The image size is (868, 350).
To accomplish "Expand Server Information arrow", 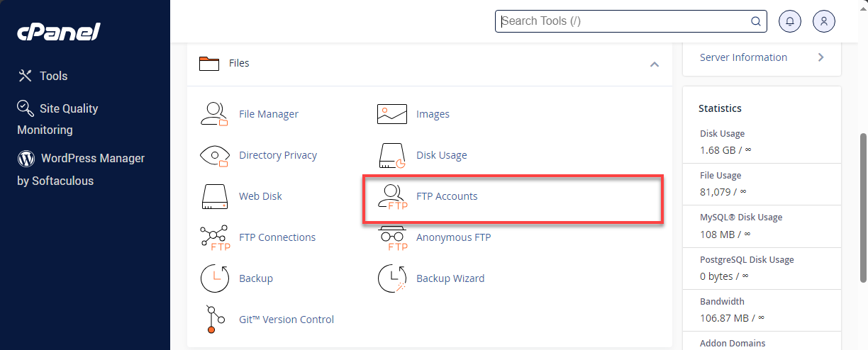I will 821,57.
